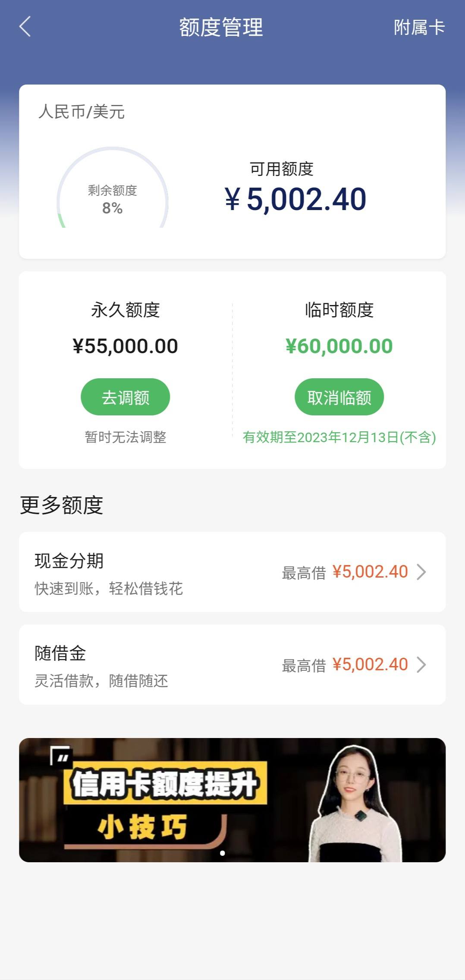Tap the quote mark icon on the banner
Screen dimensions: 465x980
tap(60, 756)
